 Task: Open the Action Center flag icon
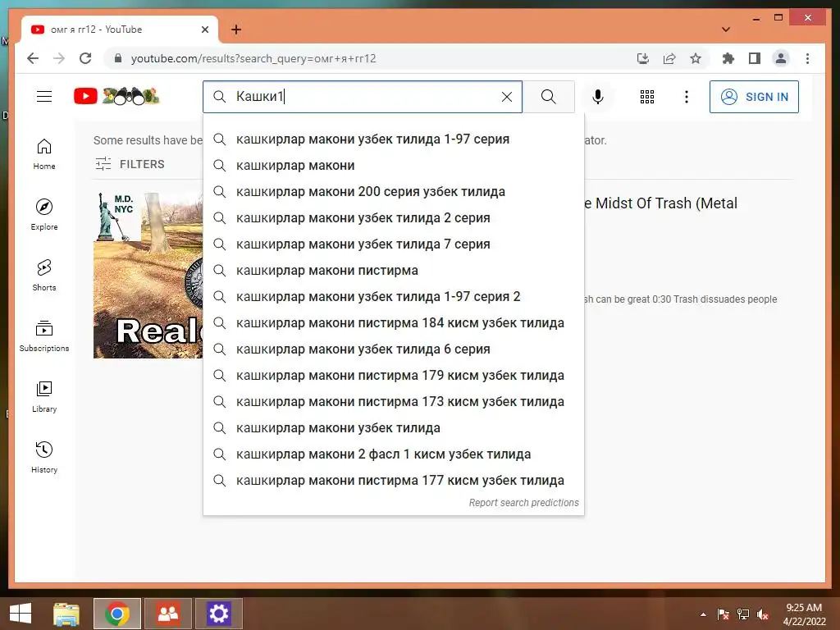[x=724, y=614]
